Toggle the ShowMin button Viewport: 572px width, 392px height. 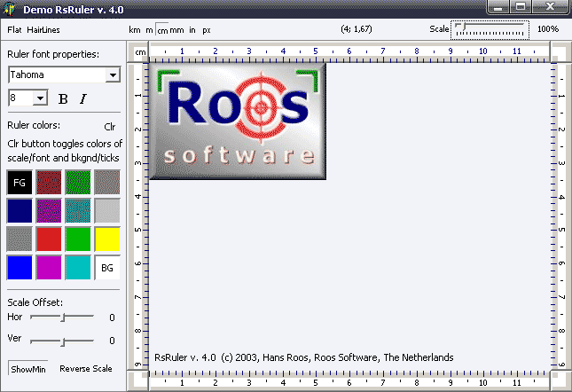[28, 369]
